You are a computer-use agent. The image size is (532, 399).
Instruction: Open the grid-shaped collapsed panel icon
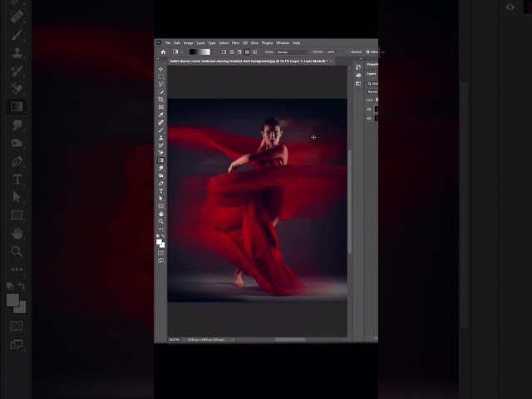click(x=358, y=83)
